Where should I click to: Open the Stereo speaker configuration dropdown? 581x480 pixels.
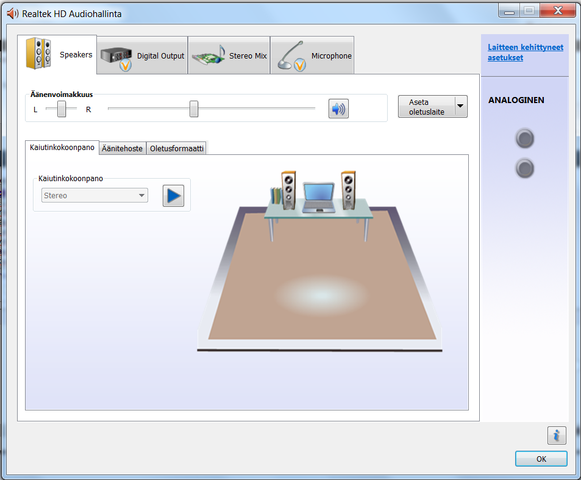point(94,196)
